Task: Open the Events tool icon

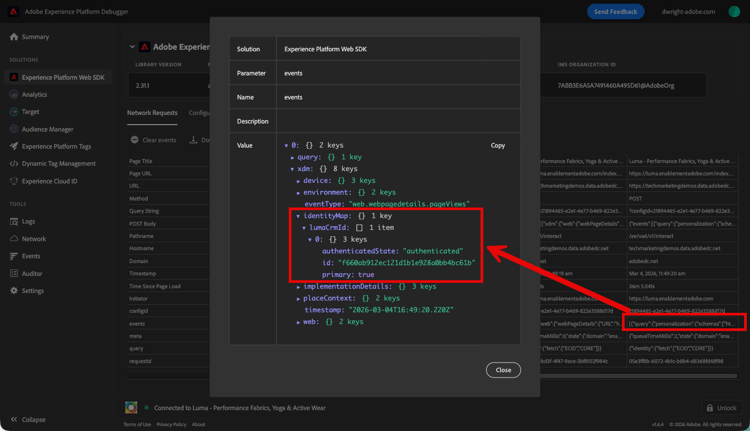Action: pyautogui.click(x=14, y=256)
